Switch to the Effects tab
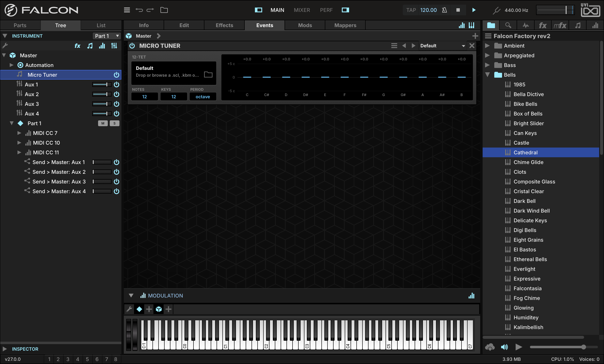The image size is (604, 364). coord(224,25)
